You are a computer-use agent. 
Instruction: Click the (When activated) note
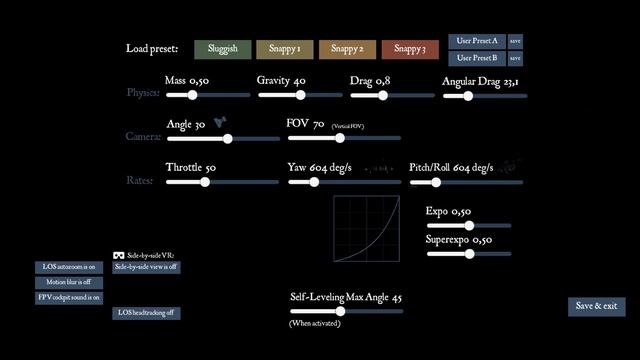[x=315, y=323]
